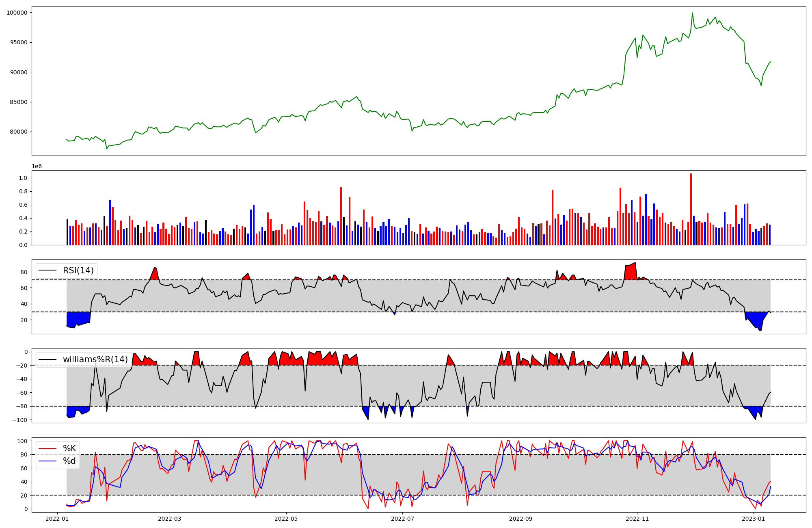
Task: Select the 2022-11 date axis label
Action: [637, 519]
